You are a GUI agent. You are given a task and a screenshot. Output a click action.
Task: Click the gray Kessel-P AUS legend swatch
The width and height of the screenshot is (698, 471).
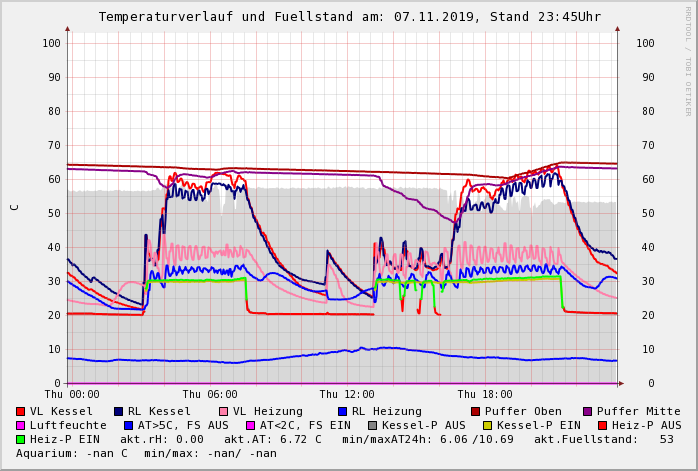(372, 426)
